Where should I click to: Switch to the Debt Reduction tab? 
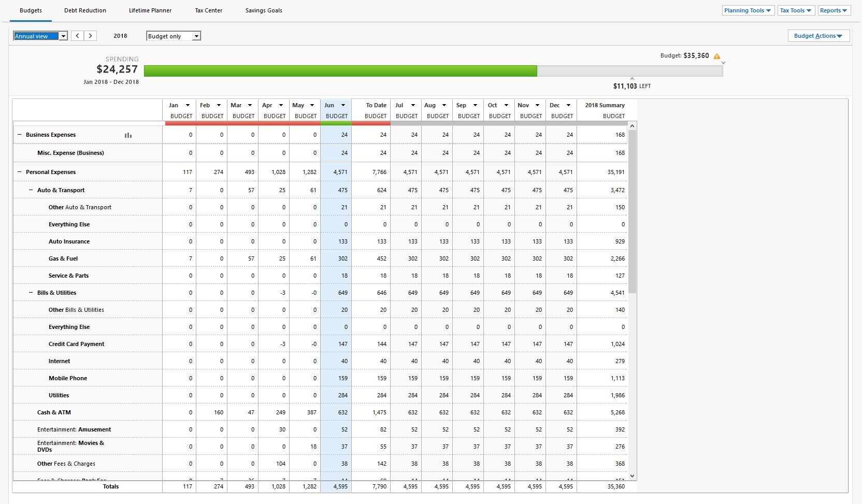[85, 10]
